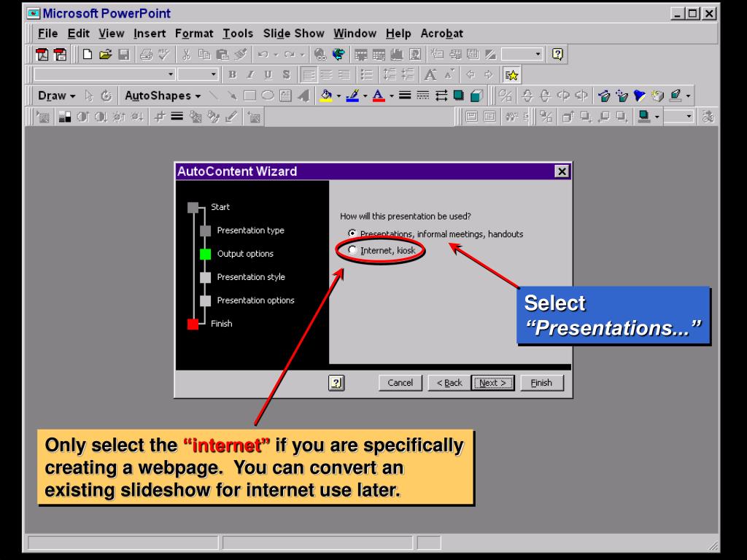
Task: Click the Insert Chart icon
Action: 397,54
